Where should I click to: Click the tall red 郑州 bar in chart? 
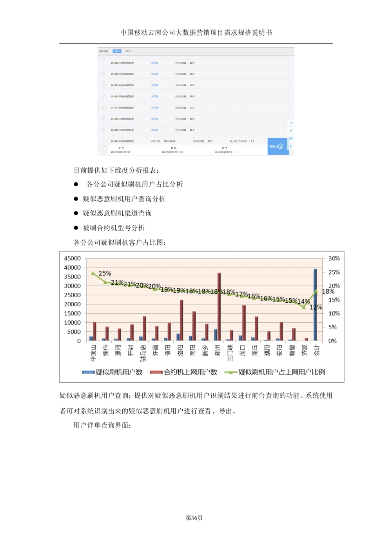click(219, 306)
